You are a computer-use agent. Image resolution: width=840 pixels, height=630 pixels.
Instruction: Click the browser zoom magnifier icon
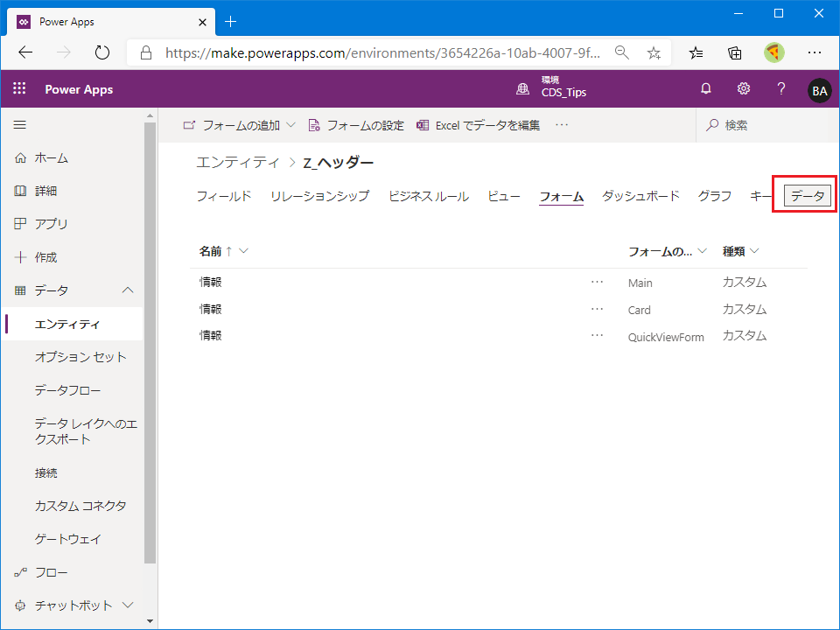coord(621,52)
